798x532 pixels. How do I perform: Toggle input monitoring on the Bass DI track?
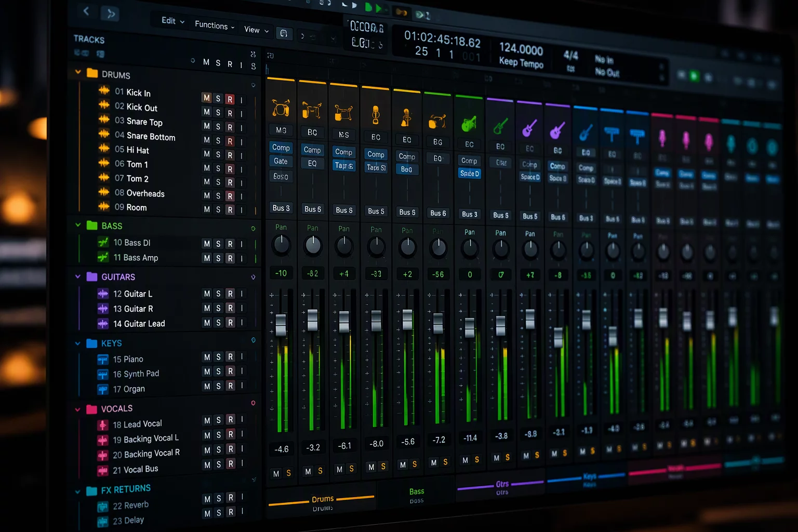pos(242,244)
